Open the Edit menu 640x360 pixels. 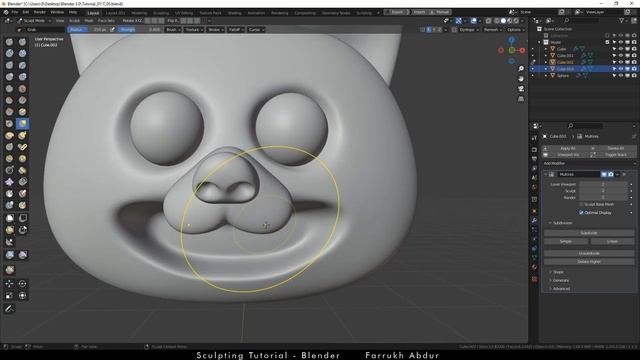[26, 13]
